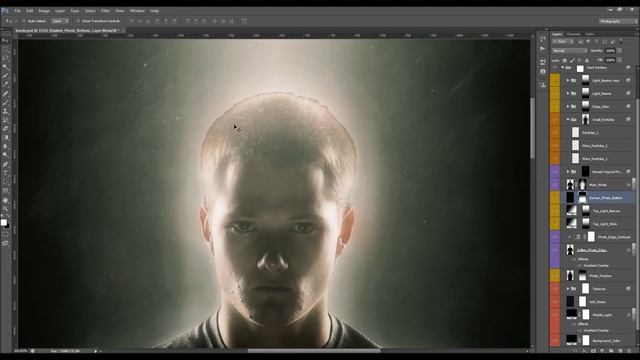640x360 pixels.
Task: Open the Filter menu
Action: coord(105,11)
